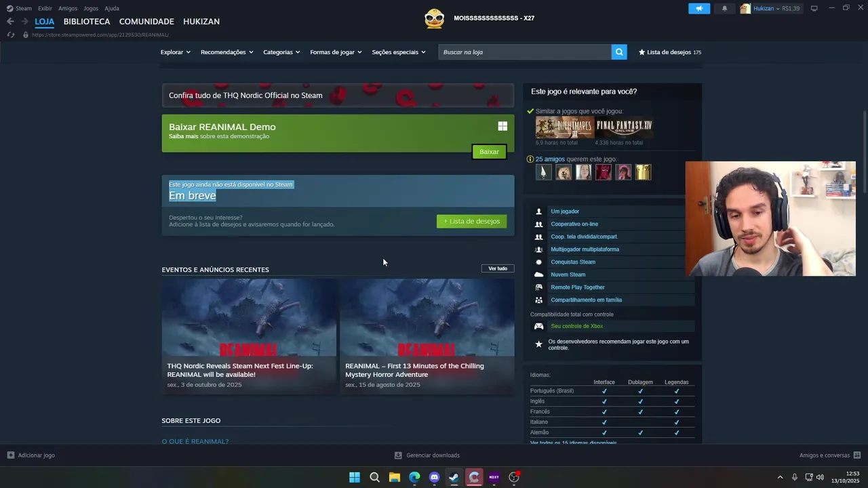Open the Exibir menu
This screenshot has width=868, height=488.
point(45,8)
